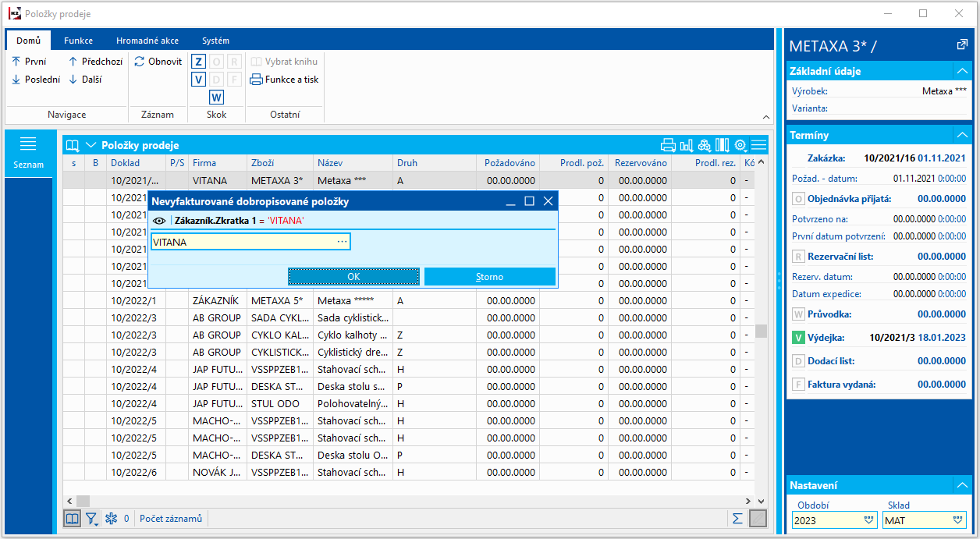This screenshot has width=980, height=539.
Task: Jump to record with Z button
Action: [x=198, y=62]
